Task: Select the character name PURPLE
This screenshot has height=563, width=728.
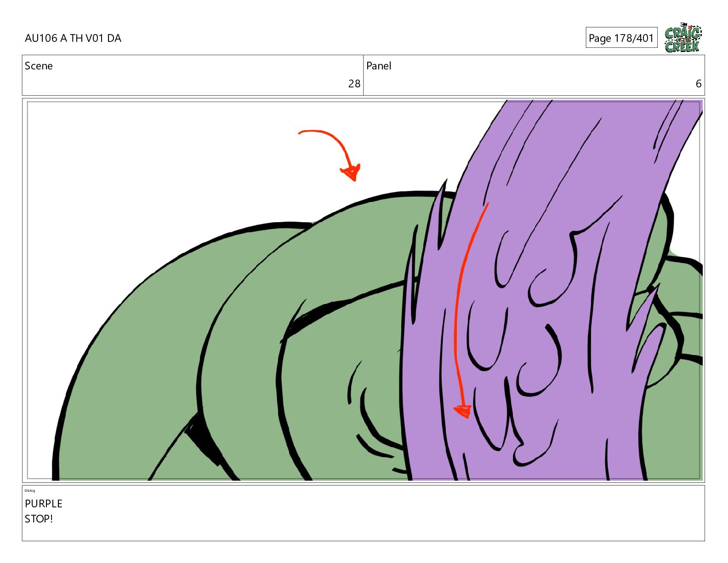Action: (44, 504)
